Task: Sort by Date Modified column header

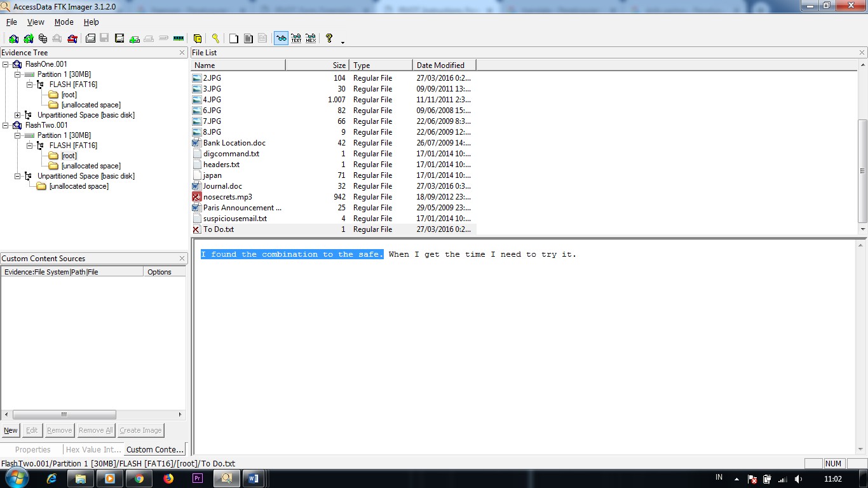Action: click(x=444, y=65)
